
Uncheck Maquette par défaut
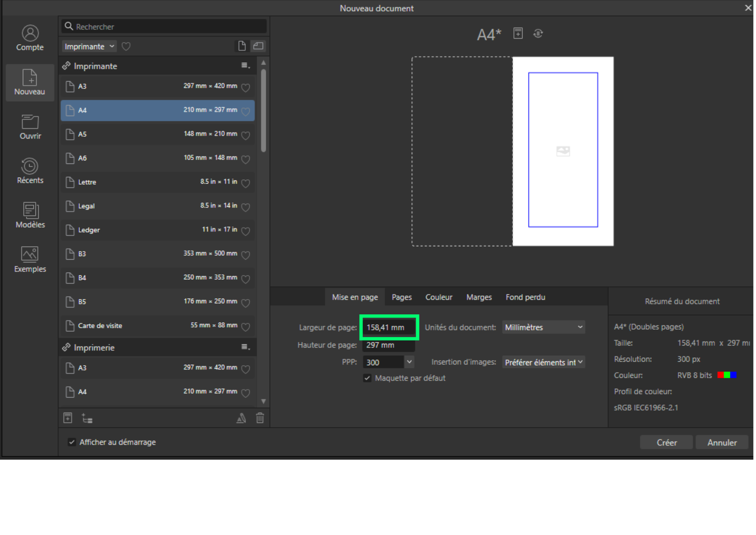tap(367, 378)
